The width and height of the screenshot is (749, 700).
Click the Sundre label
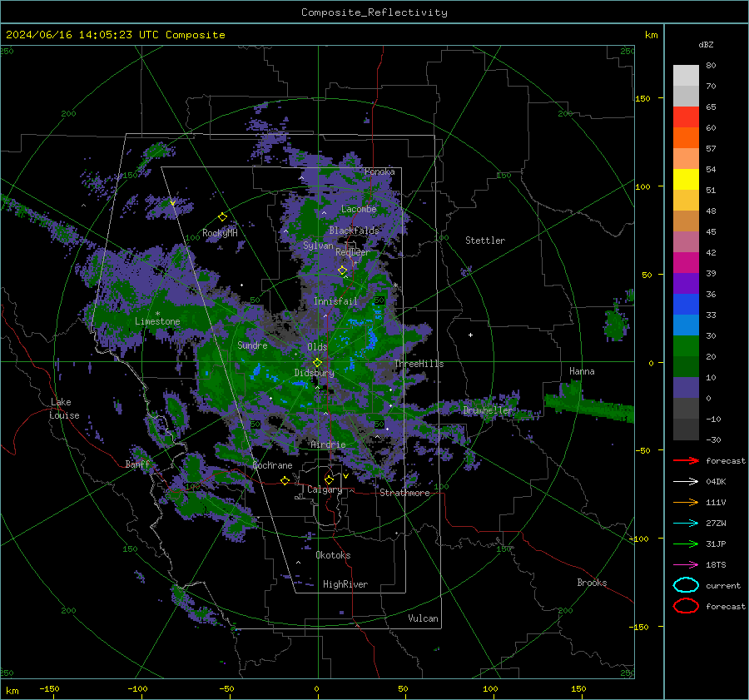(x=252, y=345)
